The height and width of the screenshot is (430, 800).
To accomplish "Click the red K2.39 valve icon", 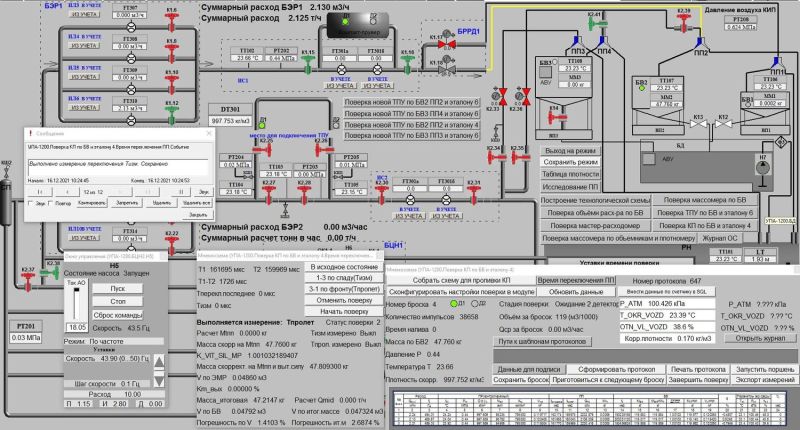I will tap(684, 22).
